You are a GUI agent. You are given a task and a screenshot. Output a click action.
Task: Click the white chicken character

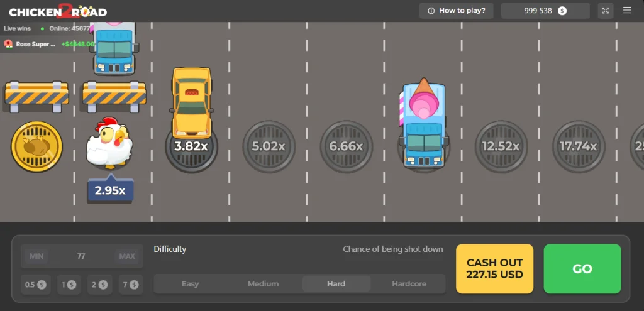[109, 143]
